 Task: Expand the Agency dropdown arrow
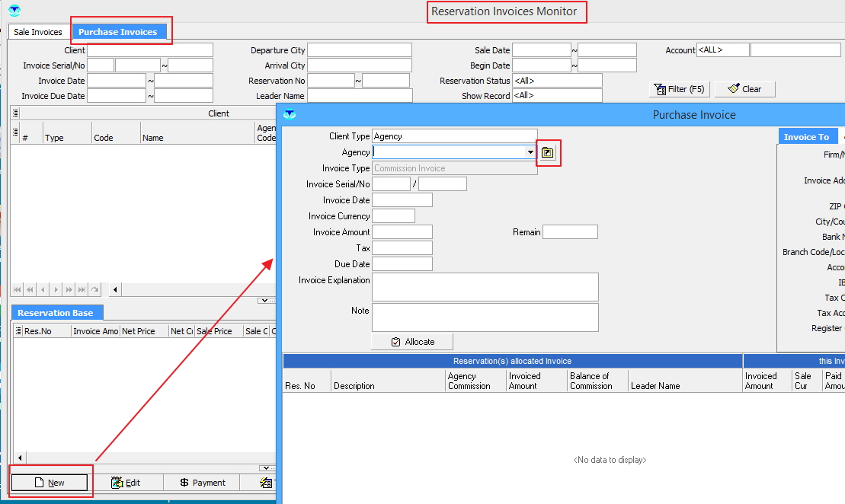(x=530, y=152)
